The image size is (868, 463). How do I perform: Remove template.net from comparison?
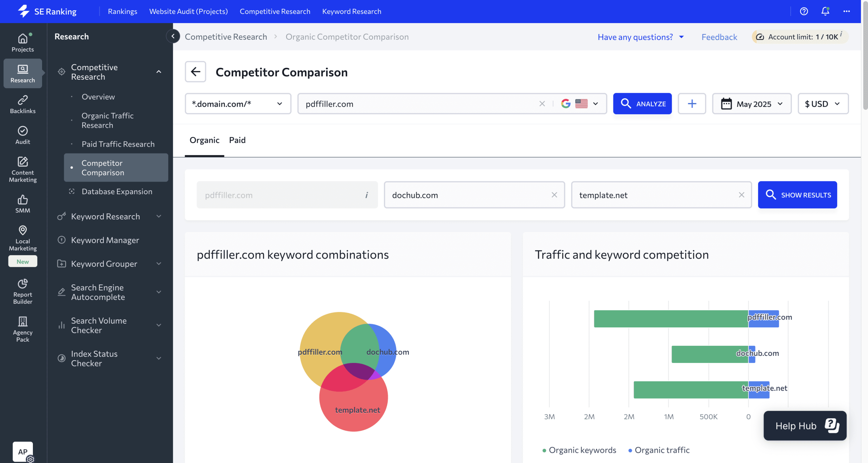[x=742, y=195]
